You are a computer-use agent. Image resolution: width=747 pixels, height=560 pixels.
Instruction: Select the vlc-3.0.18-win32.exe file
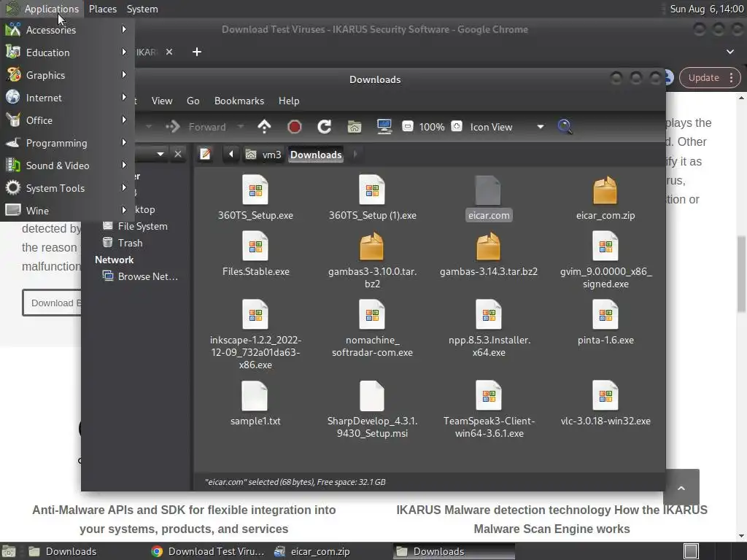tap(605, 403)
